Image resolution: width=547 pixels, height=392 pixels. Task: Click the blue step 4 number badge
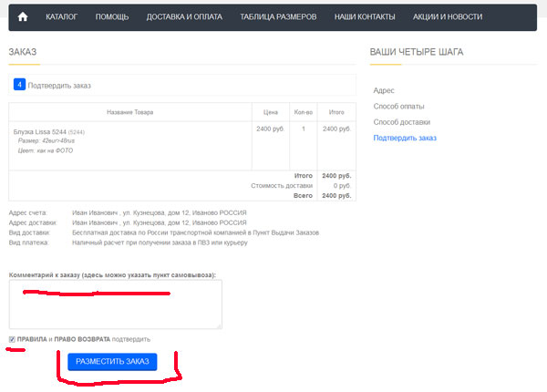19,85
